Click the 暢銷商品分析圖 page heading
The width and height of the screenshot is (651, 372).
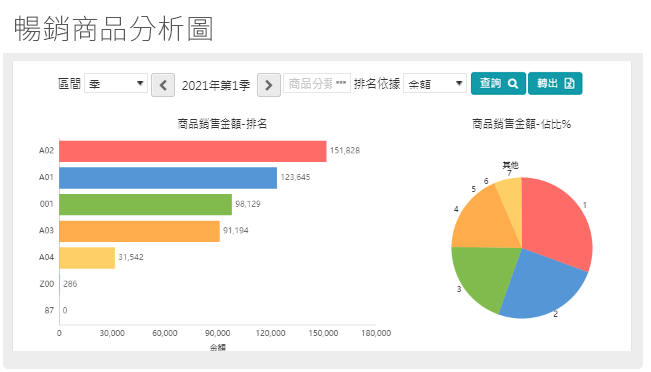point(114,29)
